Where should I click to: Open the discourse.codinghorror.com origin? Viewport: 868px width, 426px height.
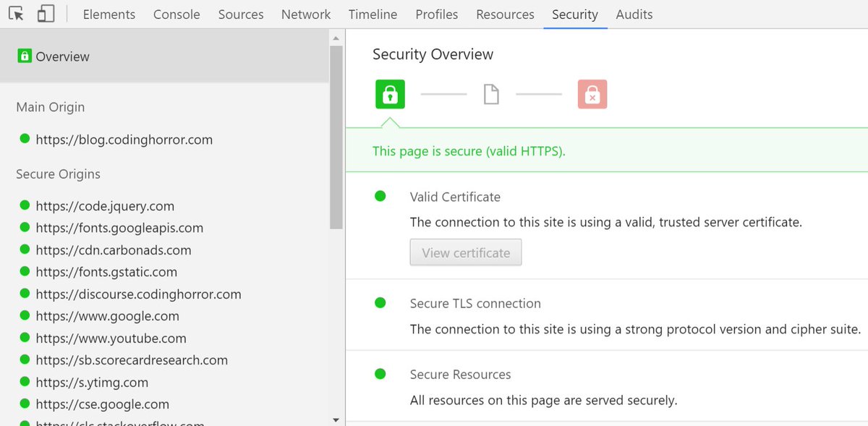pos(138,294)
